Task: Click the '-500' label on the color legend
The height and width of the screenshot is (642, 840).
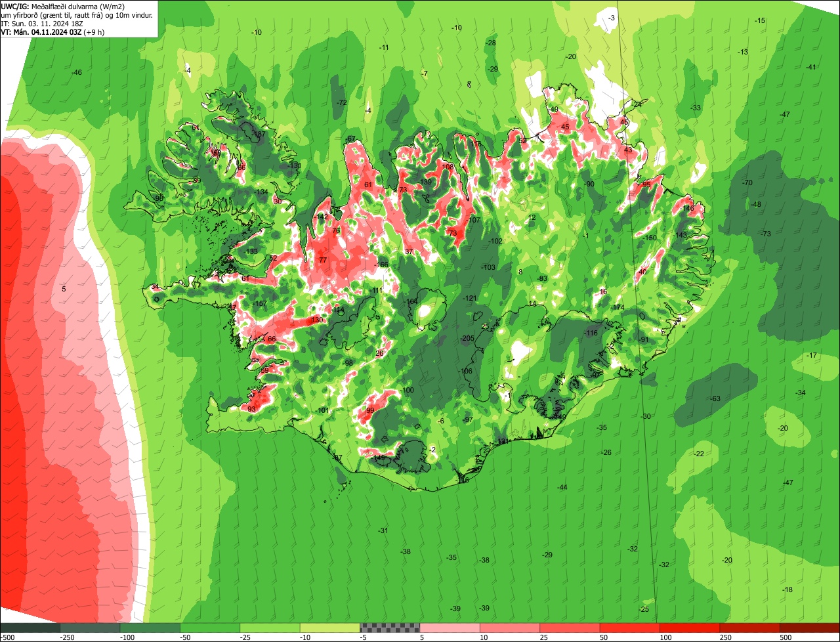Action: 7,637
